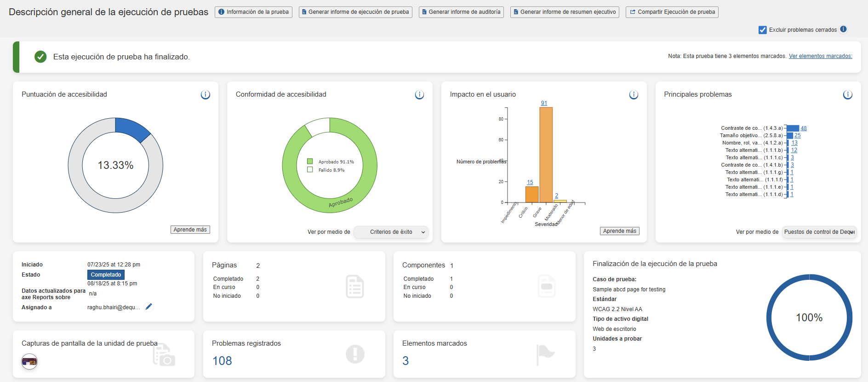Screen dimensions: 868x382
Task: Click the orange Grave bar labeled 91
Action: click(546, 154)
